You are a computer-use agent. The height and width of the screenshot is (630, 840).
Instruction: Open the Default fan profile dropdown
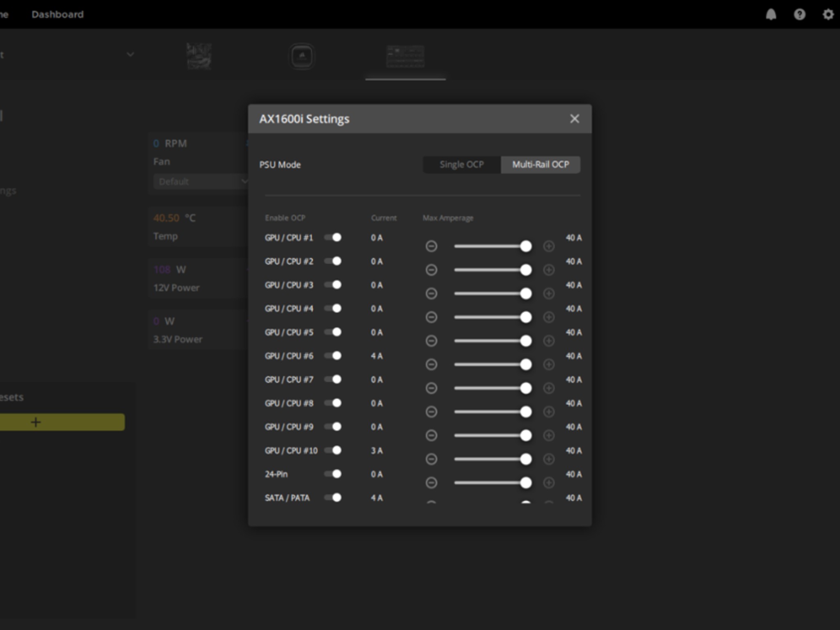(x=201, y=181)
